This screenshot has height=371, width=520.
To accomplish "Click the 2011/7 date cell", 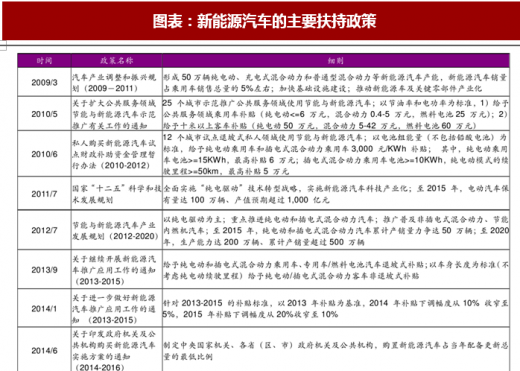I will [44, 194].
